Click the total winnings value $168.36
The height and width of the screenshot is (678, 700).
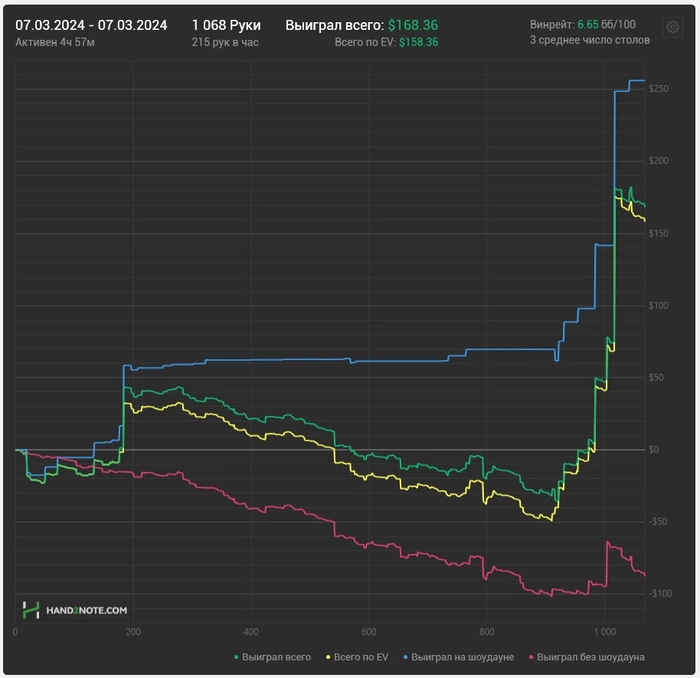(x=413, y=25)
